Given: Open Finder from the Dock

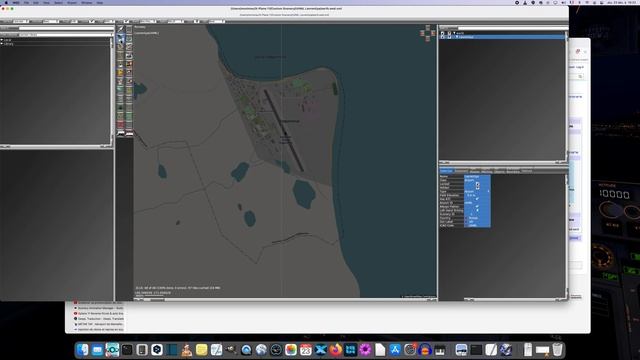Looking at the screenshot, I should [82, 350].
